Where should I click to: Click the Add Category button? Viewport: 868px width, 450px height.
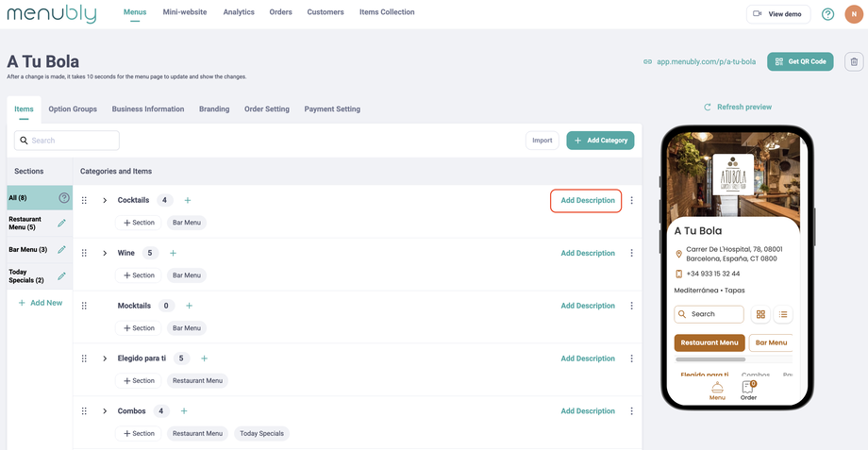[600, 141]
